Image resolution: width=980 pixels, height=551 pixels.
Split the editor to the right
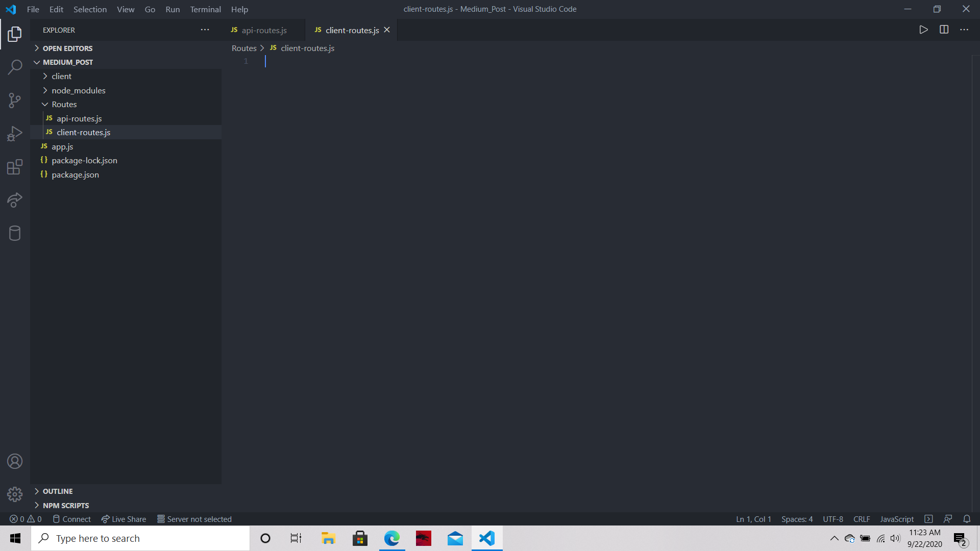pos(944,30)
